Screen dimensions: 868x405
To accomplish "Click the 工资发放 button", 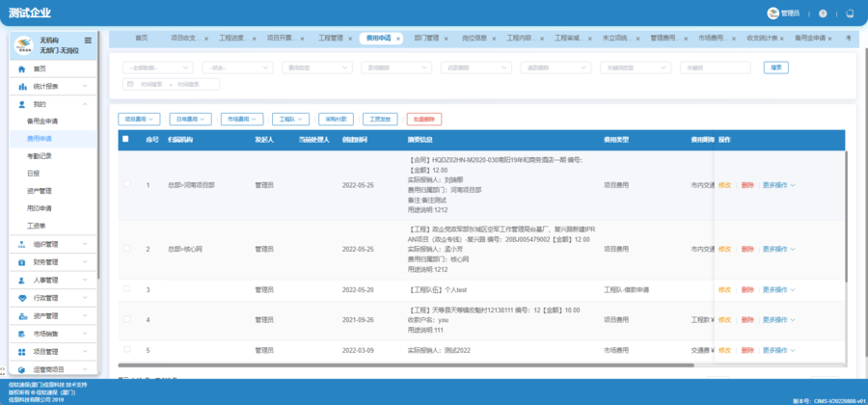I will (x=380, y=119).
